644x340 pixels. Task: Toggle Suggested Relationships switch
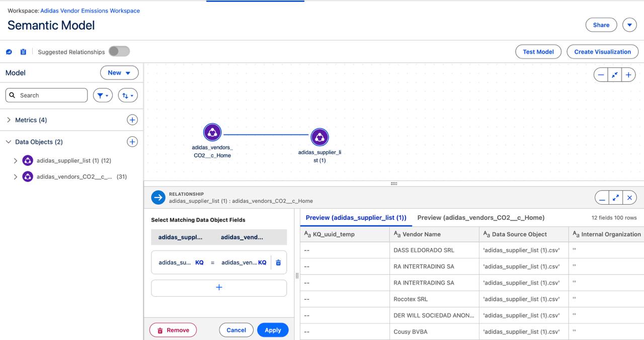pyautogui.click(x=119, y=51)
